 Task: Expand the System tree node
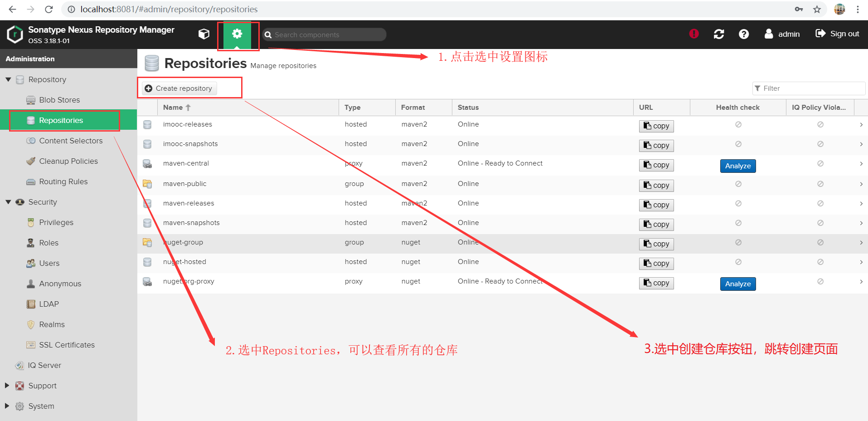(7, 406)
